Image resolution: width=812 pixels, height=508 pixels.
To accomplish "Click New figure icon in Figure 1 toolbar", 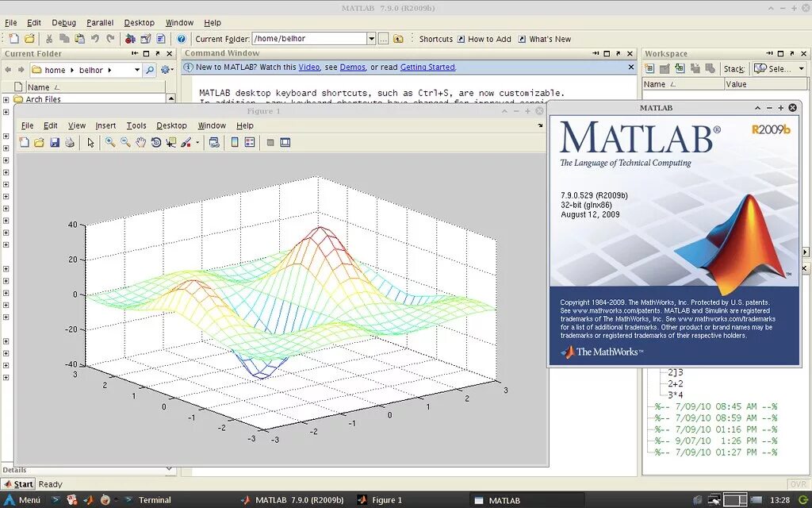I will (x=24, y=143).
